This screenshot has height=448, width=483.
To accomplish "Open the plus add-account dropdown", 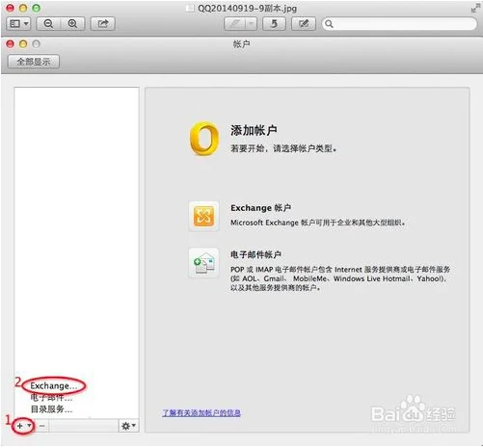I will tap(23, 426).
